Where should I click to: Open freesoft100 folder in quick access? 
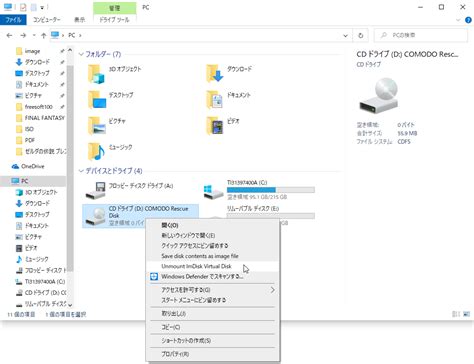pos(39,107)
